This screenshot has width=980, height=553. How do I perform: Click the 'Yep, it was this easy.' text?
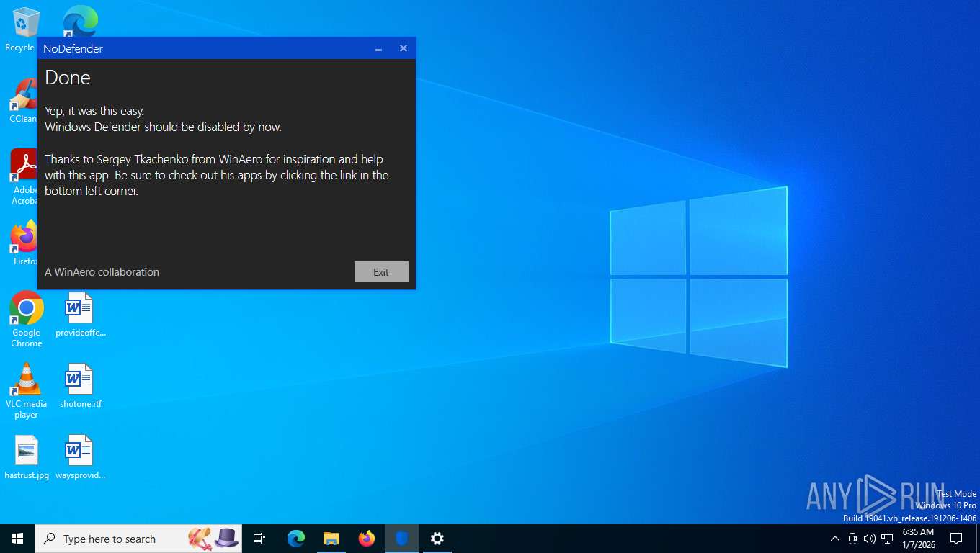point(94,111)
